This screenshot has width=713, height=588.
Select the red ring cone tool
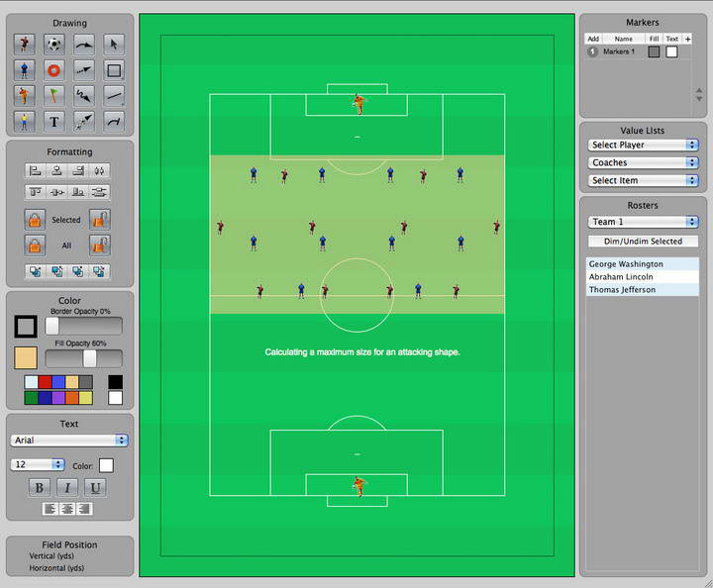pyautogui.click(x=54, y=70)
